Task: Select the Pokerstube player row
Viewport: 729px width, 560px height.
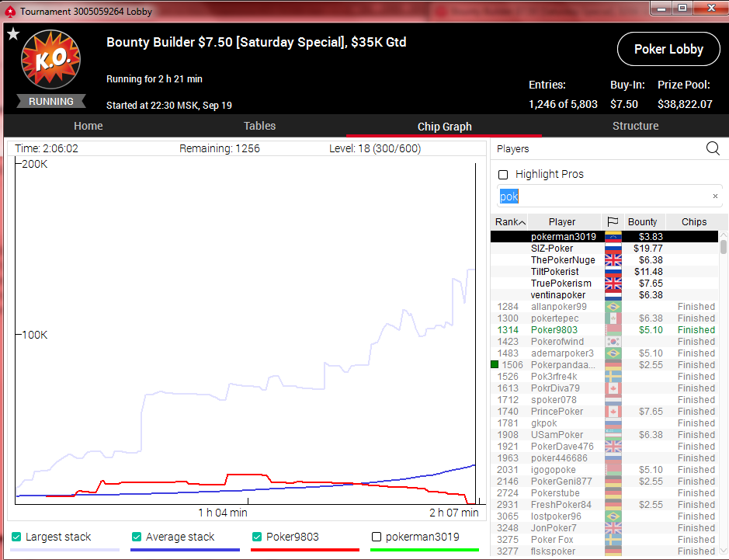Action: (x=604, y=493)
